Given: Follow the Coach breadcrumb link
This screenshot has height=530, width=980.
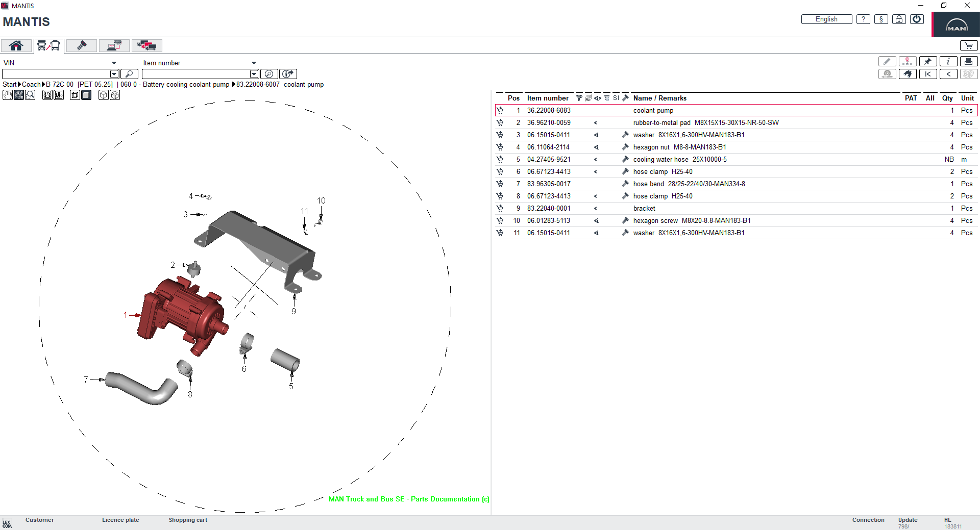Looking at the screenshot, I should point(32,84).
